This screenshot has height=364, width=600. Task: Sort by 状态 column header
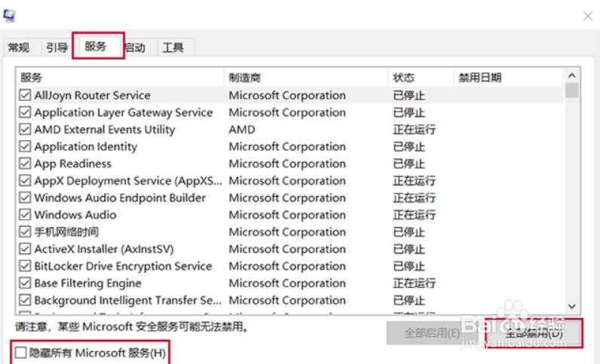point(420,78)
